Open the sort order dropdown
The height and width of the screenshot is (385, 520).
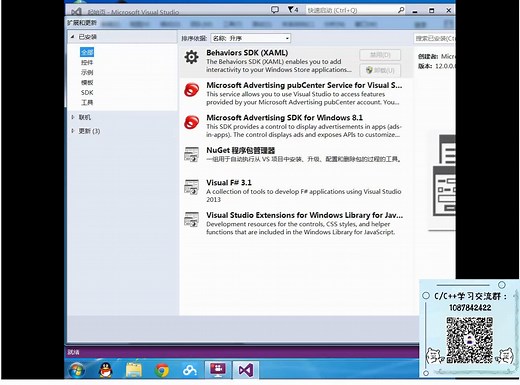[x=251, y=38]
